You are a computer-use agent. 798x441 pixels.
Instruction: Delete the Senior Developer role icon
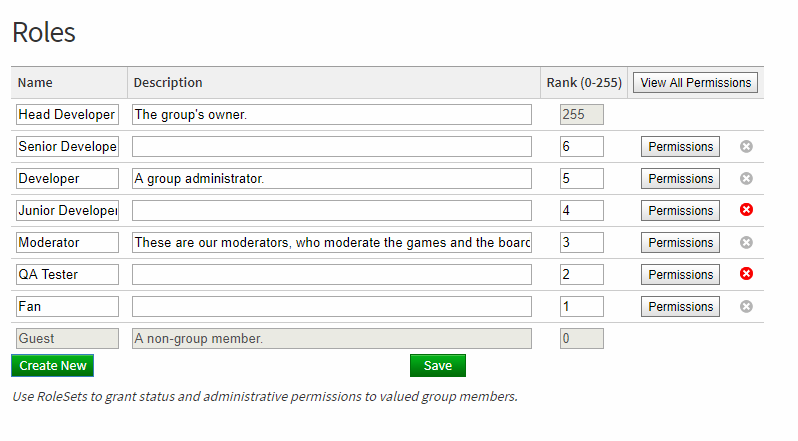pyautogui.click(x=746, y=147)
